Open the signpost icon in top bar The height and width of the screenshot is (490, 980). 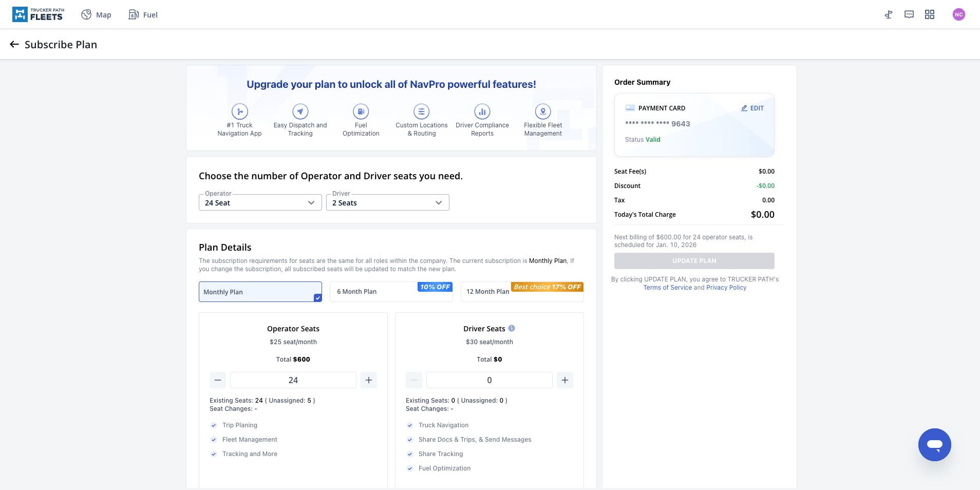[889, 14]
